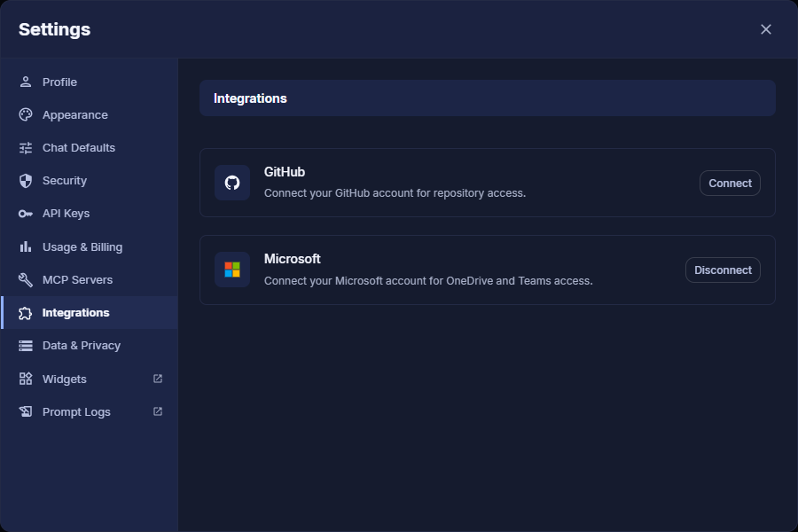Click the Settings dialog title

click(x=54, y=29)
